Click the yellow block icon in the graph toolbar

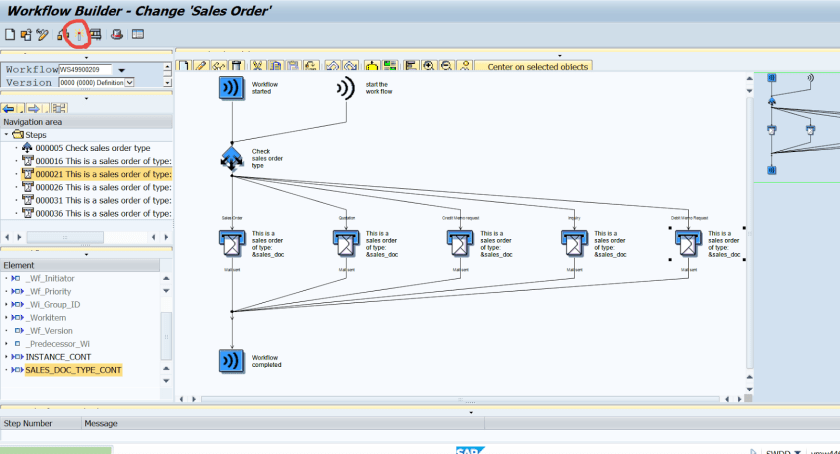point(372,66)
